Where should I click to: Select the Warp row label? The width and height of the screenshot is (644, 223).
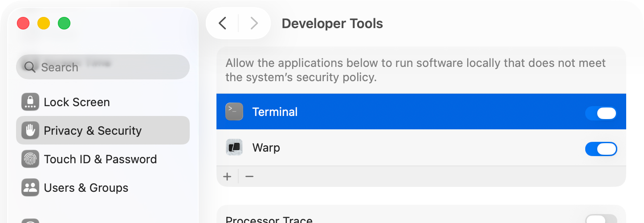click(266, 148)
